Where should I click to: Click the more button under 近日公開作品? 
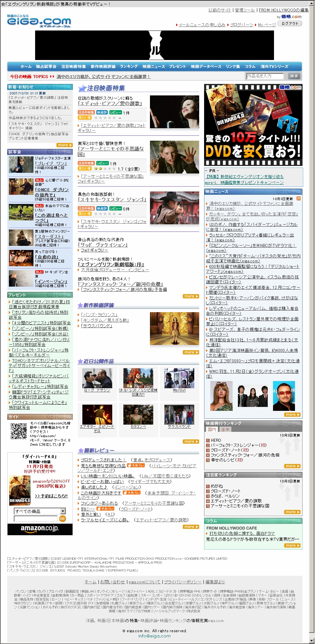[x=191, y=441]
